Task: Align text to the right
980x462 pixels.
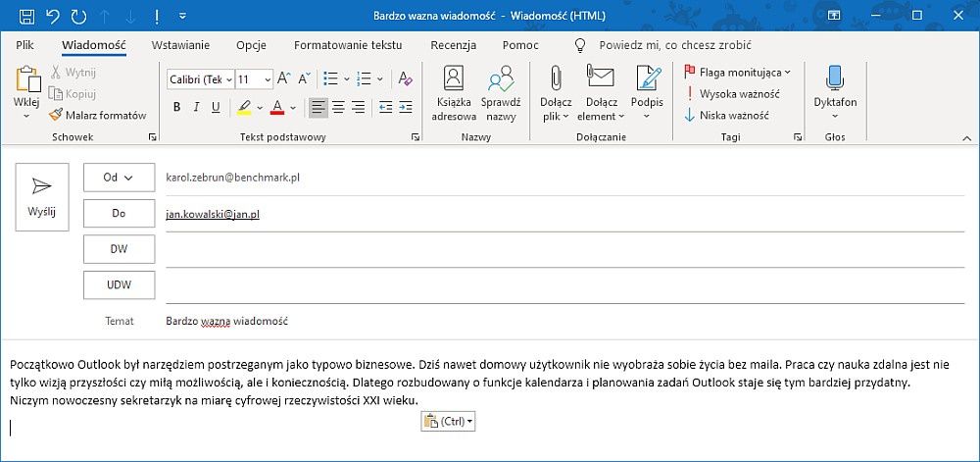Action: tap(358, 108)
